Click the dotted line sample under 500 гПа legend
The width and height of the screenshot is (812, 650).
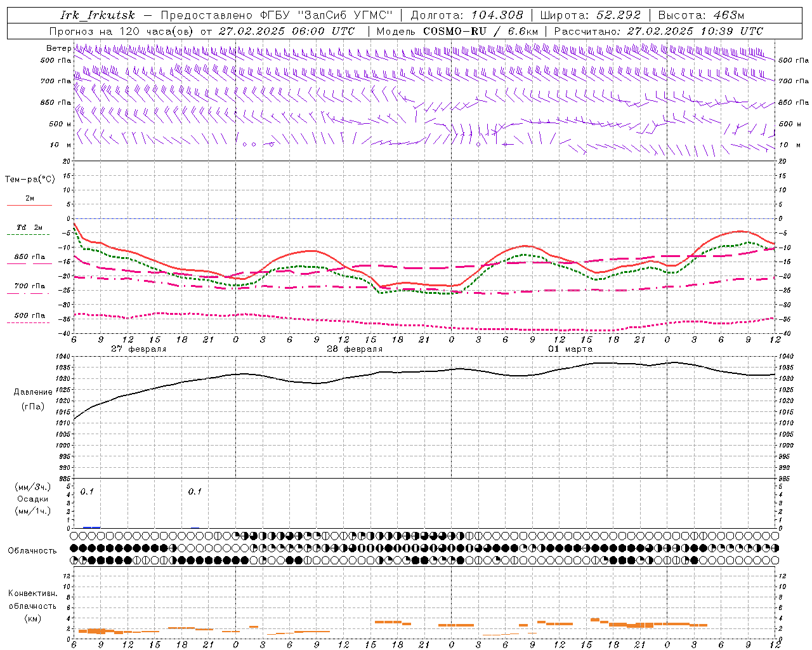[29, 322]
